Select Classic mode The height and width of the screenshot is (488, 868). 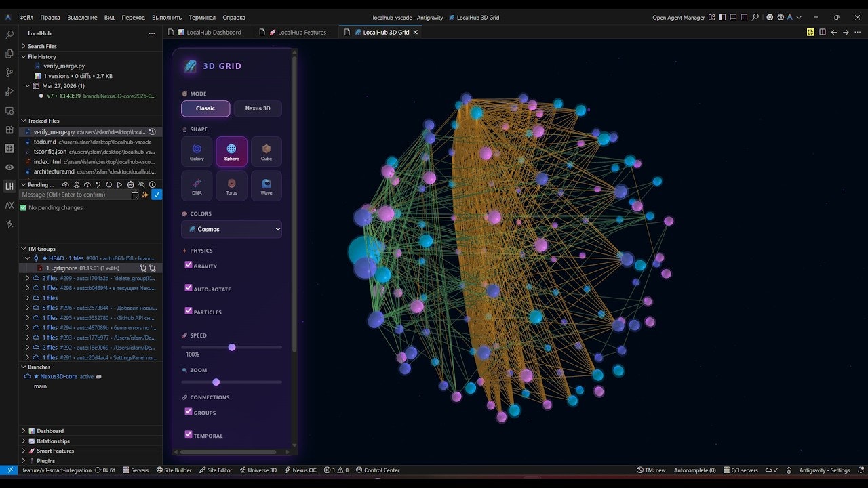tap(205, 108)
